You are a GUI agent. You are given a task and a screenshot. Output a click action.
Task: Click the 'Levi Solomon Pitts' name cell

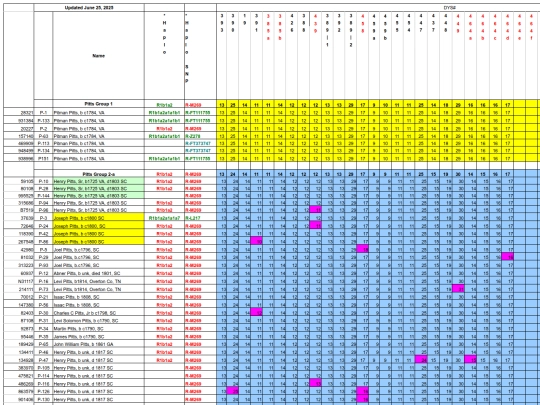(98, 320)
